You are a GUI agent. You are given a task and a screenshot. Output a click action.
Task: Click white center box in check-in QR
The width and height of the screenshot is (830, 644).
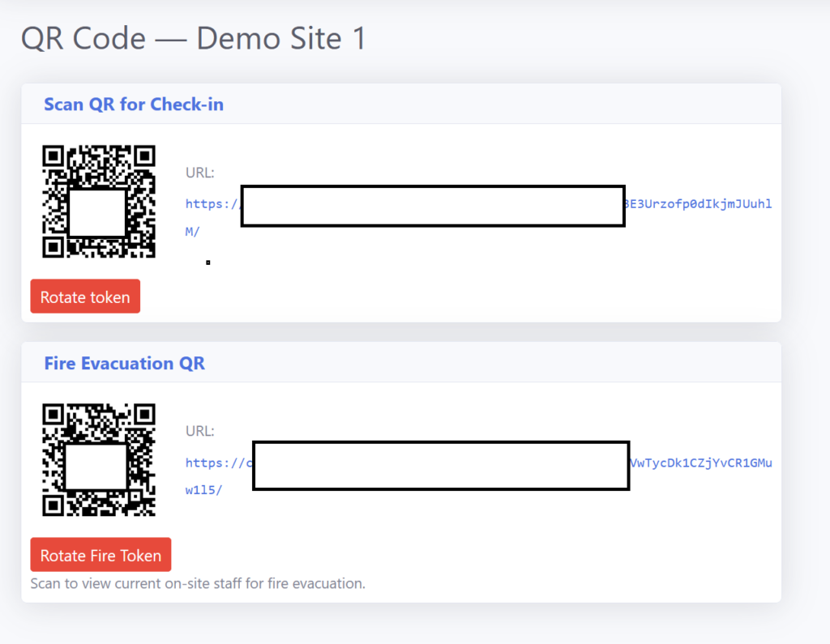coord(97,213)
